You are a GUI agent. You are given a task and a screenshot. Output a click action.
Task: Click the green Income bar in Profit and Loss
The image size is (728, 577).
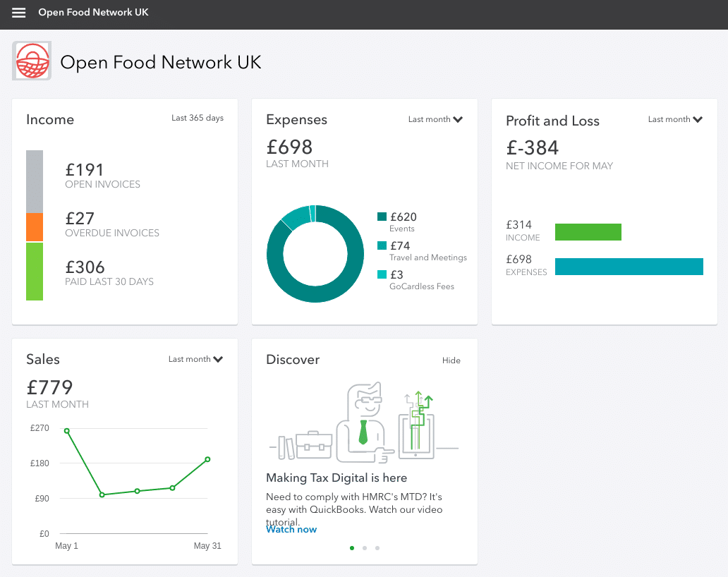click(x=588, y=231)
